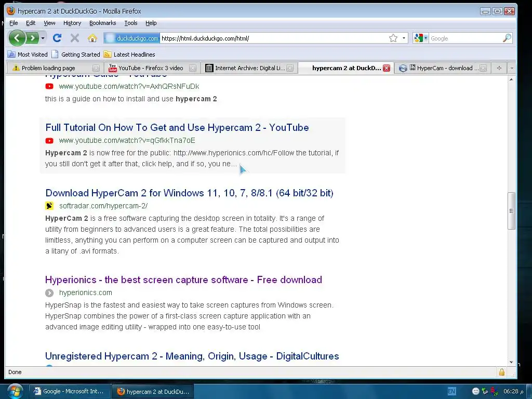Click the softradar.com/hypercam-2/ URL
The image size is (532, 399).
tap(103, 206)
